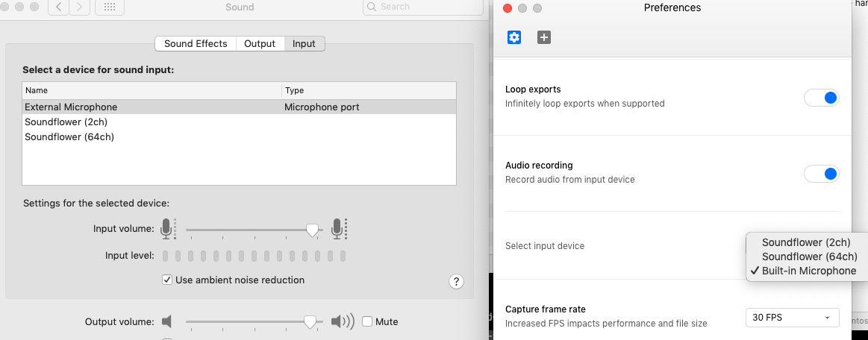This screenshot has height=340, width=868.
Task: Close the Preferences window
Action: tap(508, 7)
